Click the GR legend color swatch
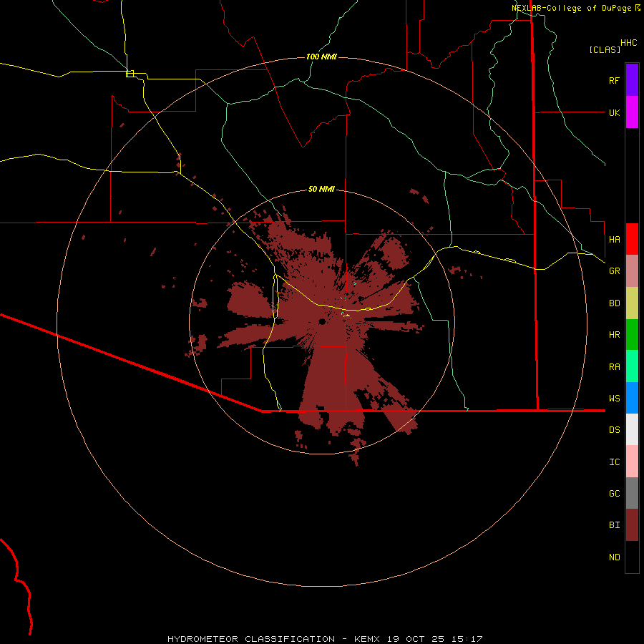644x644 pixels. [632, 271]
